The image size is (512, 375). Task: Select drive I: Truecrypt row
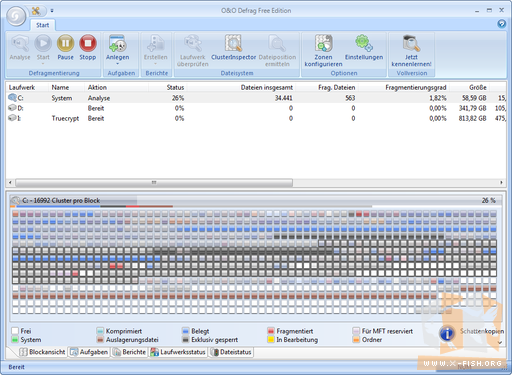tap(256, 118)
